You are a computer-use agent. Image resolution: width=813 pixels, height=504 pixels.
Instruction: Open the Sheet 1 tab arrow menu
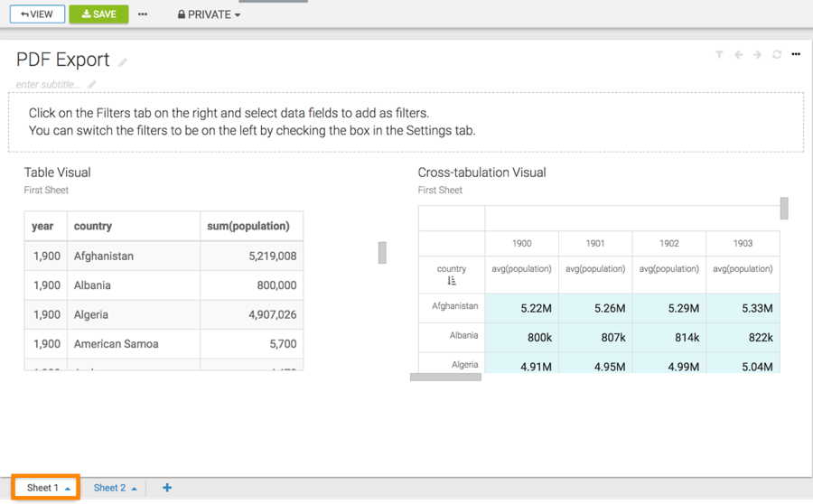tap(68, 489)
